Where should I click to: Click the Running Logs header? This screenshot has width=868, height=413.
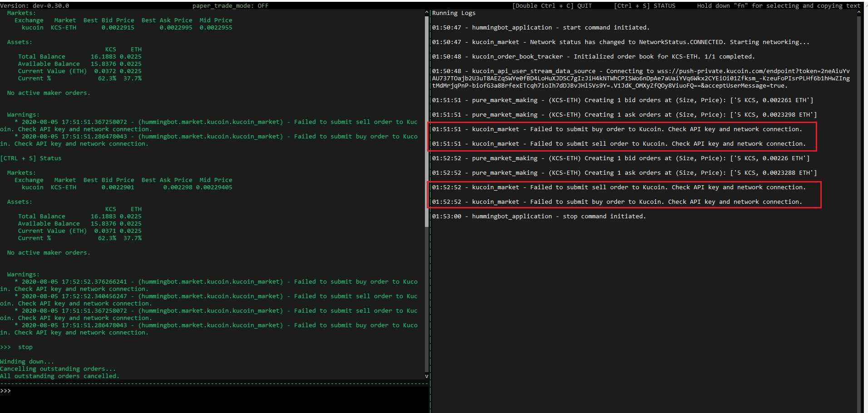click(454, 13)
